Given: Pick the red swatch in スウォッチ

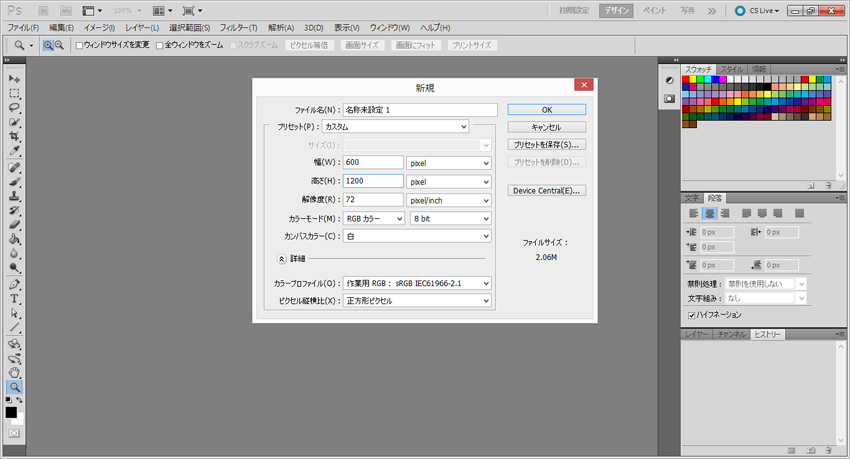Looking at the screenshot, I should click(x=686, y=80).
